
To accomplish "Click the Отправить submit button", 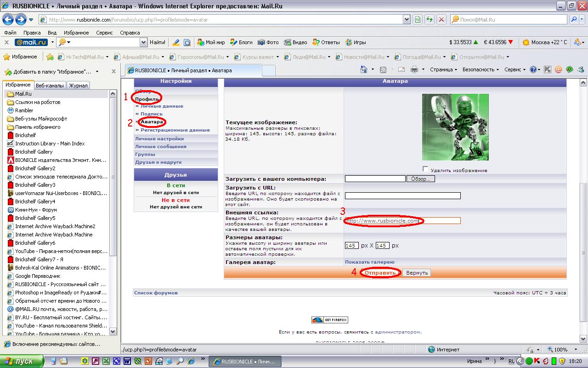I will pos(380,273).
